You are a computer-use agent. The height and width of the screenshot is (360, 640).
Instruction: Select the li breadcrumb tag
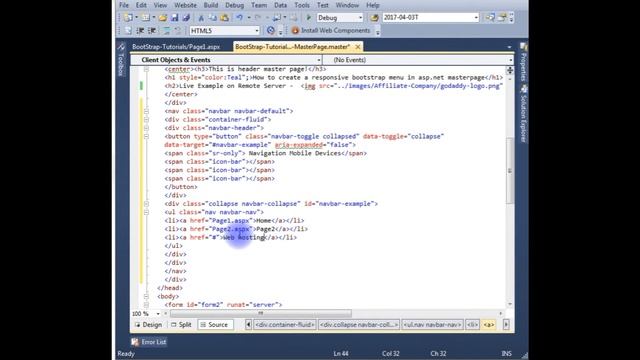pyautogui.click(x=472, y=325)
